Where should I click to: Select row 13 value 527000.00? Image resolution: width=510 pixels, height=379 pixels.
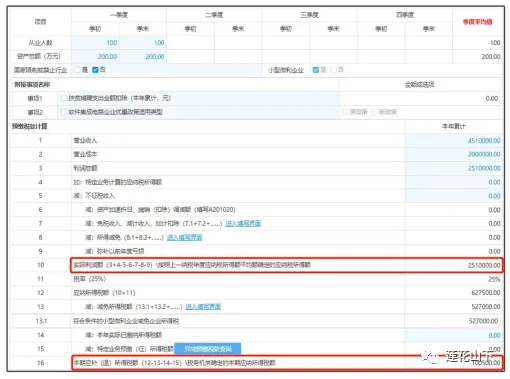[x=486, y=307]
